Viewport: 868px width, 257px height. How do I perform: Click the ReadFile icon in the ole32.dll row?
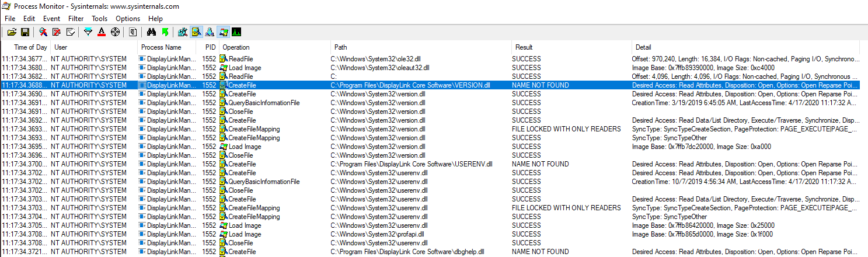(x=224, y=59)
